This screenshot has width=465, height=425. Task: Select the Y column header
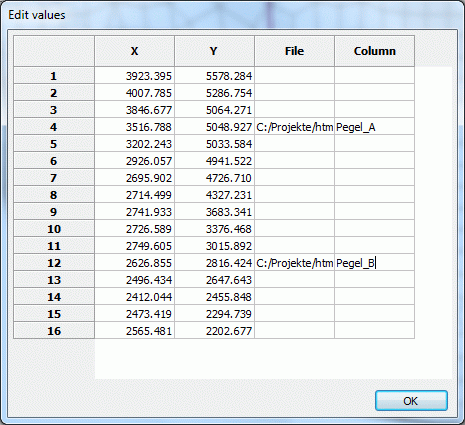pyautogui.click(x=214, y=51)
